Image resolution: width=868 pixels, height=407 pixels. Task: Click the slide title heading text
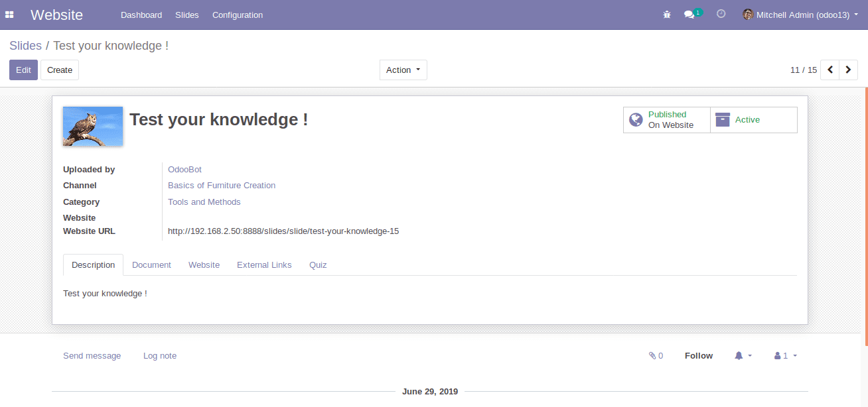tap(218, 120)
